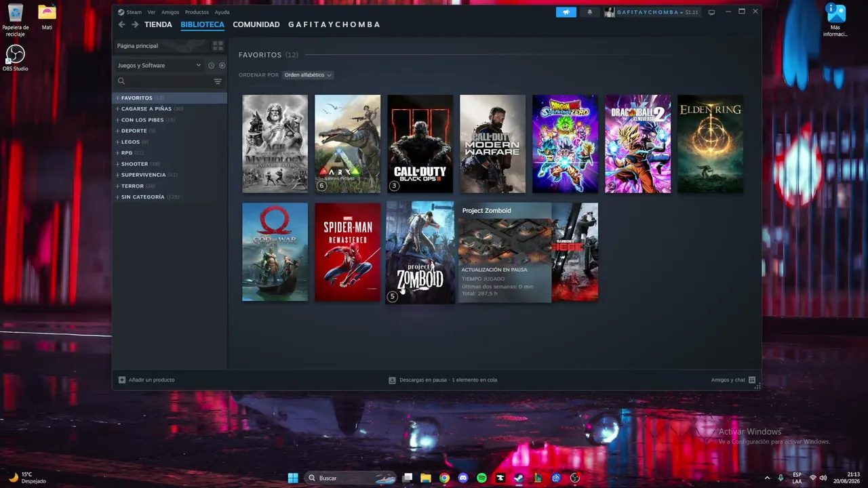Open Task View on the taskbar

coord(407,478)
